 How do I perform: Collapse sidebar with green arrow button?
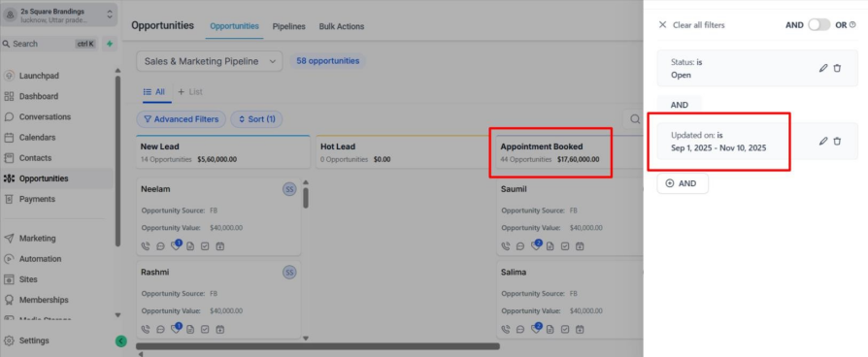(x=120, y=341)
